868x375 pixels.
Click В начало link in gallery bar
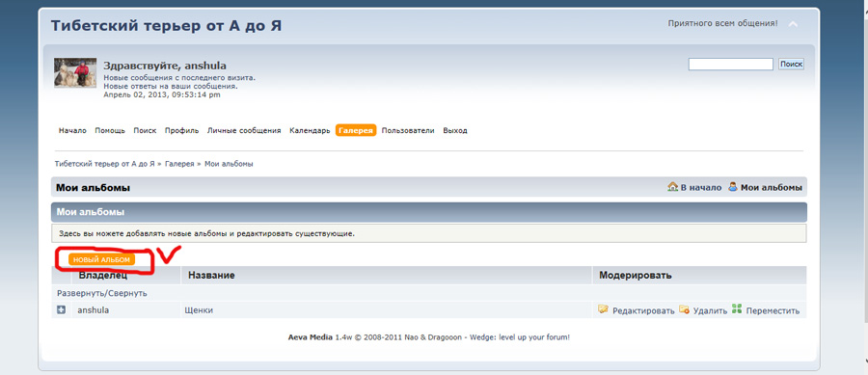[x=701, y=187]
